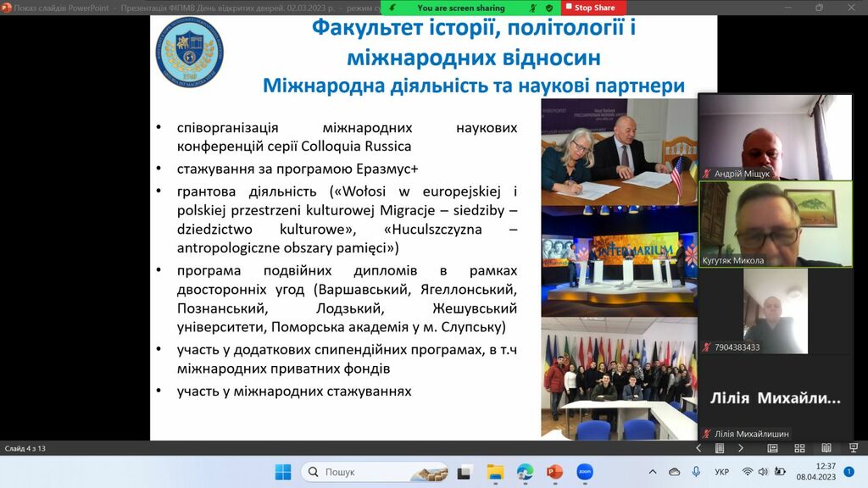
Task: Expand Zoom sharing bar with left lightning icon
Action: 392,8
